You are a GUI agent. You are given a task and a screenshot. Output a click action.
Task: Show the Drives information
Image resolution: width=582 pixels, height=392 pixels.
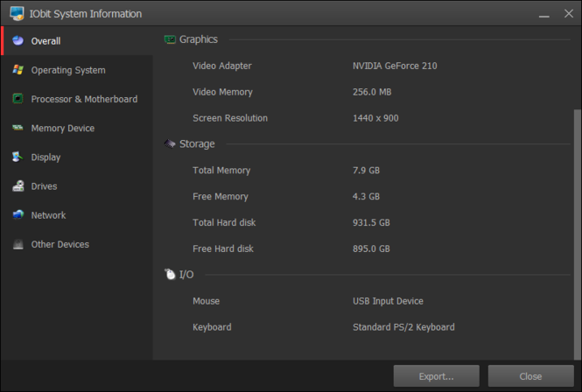(x=44, y=186)
